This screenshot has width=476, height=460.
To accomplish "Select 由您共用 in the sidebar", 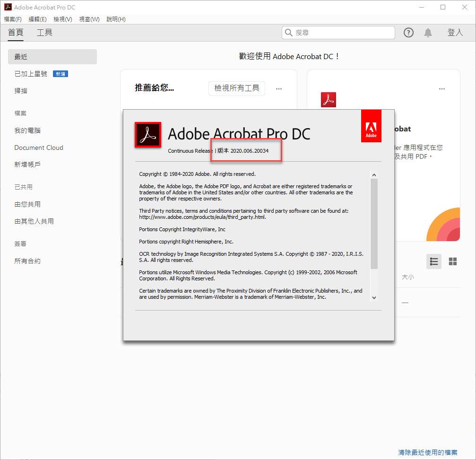I will pos(27,204).
